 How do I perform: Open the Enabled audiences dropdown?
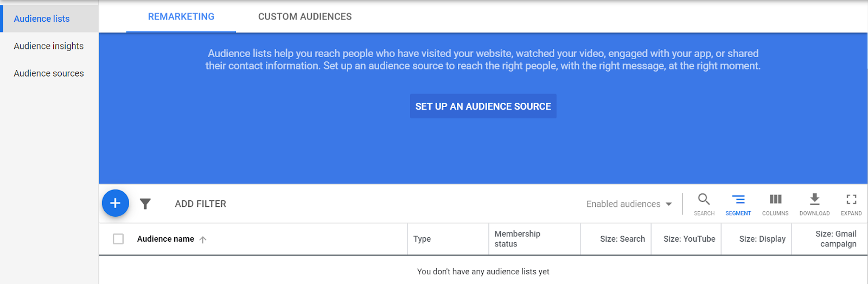[629, 204]
